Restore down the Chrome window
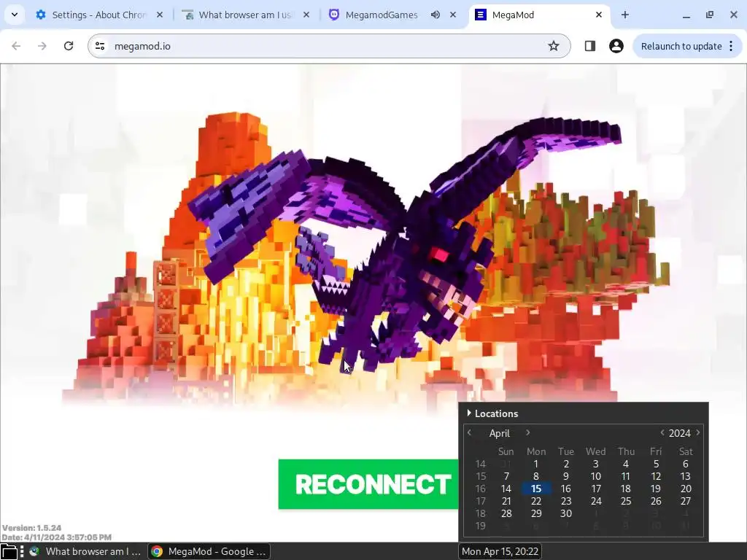This screenshot has height=560, width=747. point(710,15)
